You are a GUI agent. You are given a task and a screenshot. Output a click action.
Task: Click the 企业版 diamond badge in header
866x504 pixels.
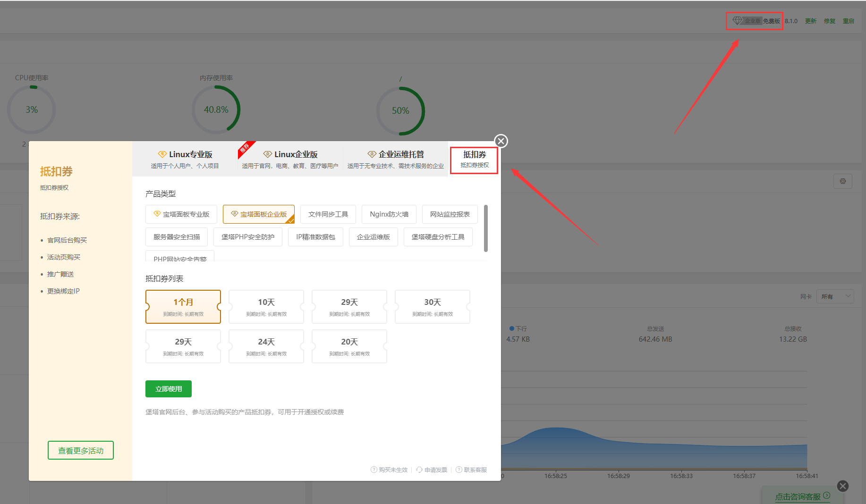click(747, 21)
